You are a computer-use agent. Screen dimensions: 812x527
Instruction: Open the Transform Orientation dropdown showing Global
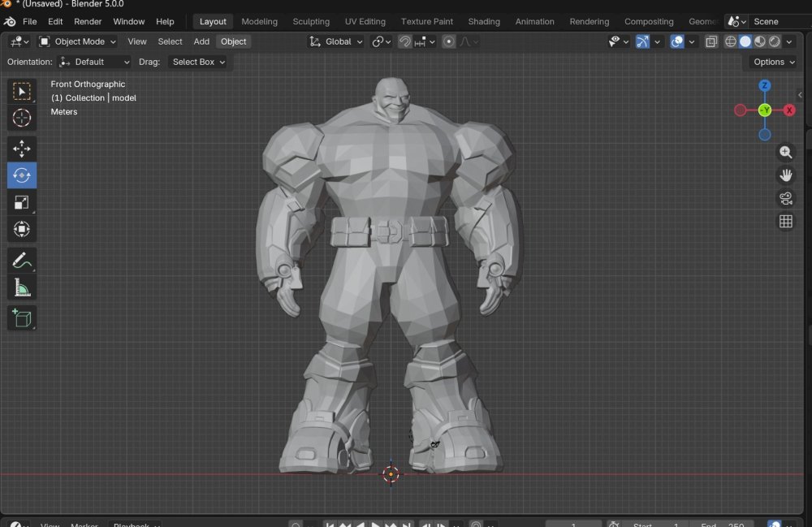pyautogui.click(x=335, y=41)
